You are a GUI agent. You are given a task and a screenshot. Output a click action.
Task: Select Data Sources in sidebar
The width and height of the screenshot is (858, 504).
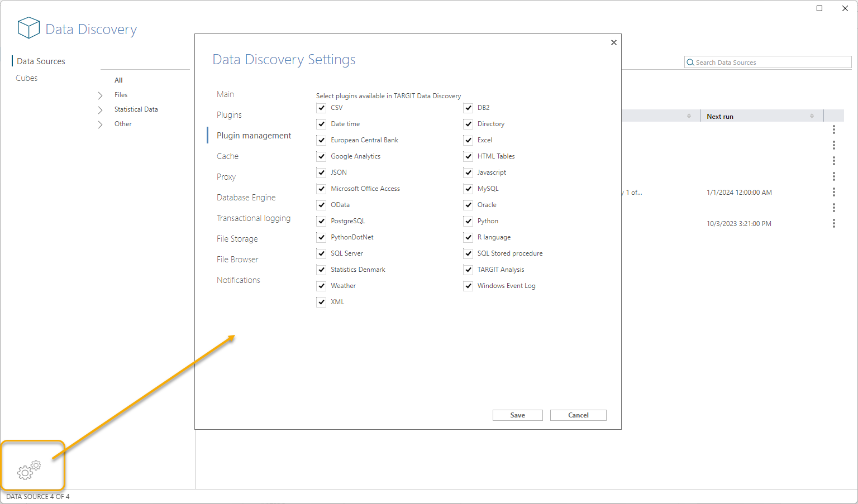pos(41,61)
